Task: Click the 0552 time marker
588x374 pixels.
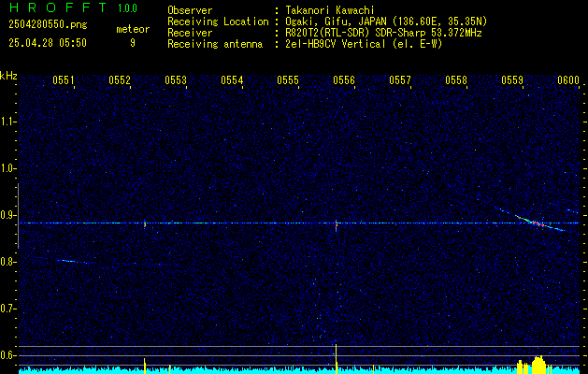Action: point(120,80)
